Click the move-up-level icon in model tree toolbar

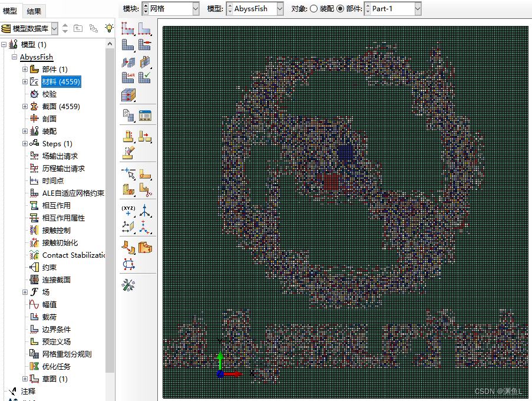click(78, 28)
